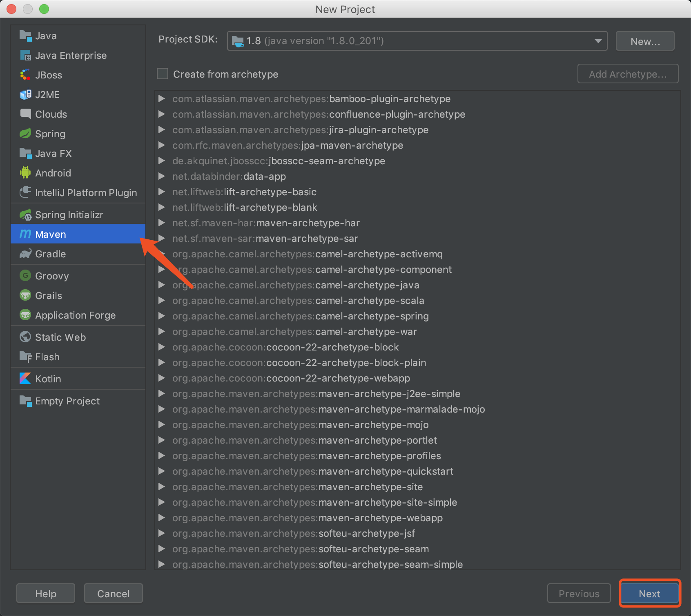The image size is (691, 616).
Task: Select the Gradle elephant icon
Action: 25,254
